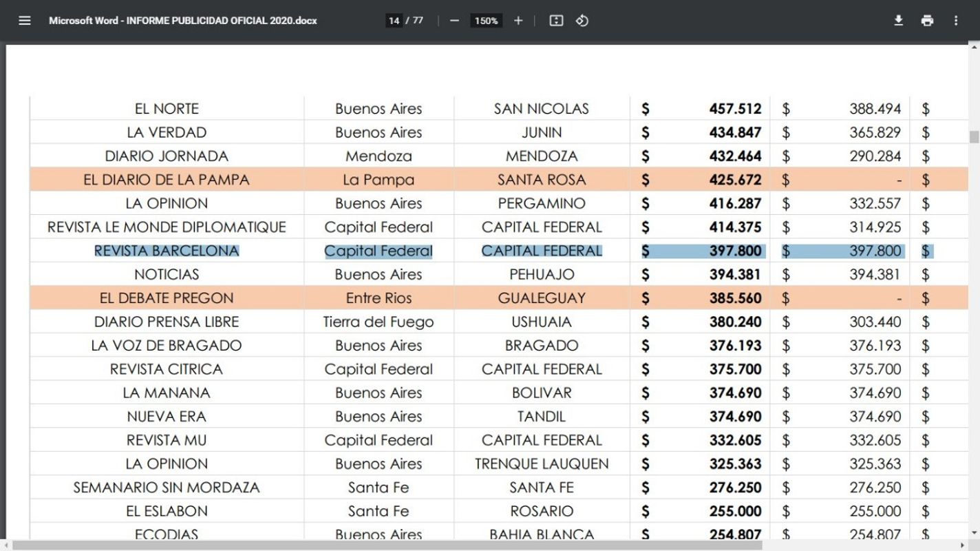
Task: Select the TANDIL city cell
Action: (x=542, y=417)
